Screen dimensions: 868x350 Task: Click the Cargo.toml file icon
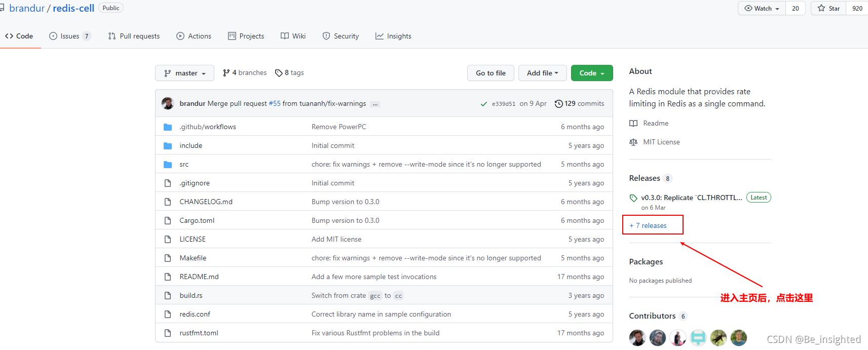point(168,221)
